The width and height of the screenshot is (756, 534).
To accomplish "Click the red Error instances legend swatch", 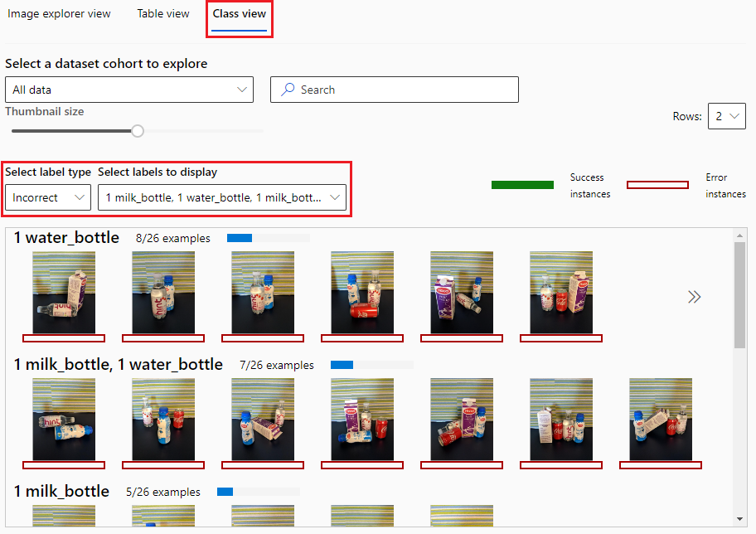I will point(657,185).
